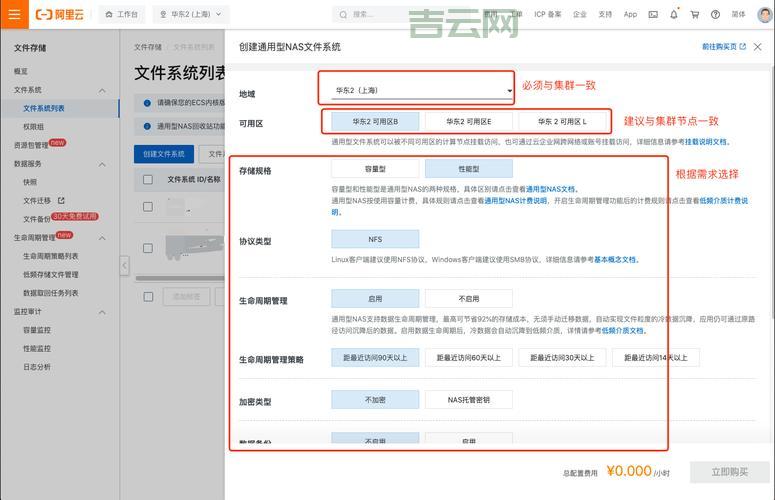Open the shopping cart icon

click(x=694, y=14)
